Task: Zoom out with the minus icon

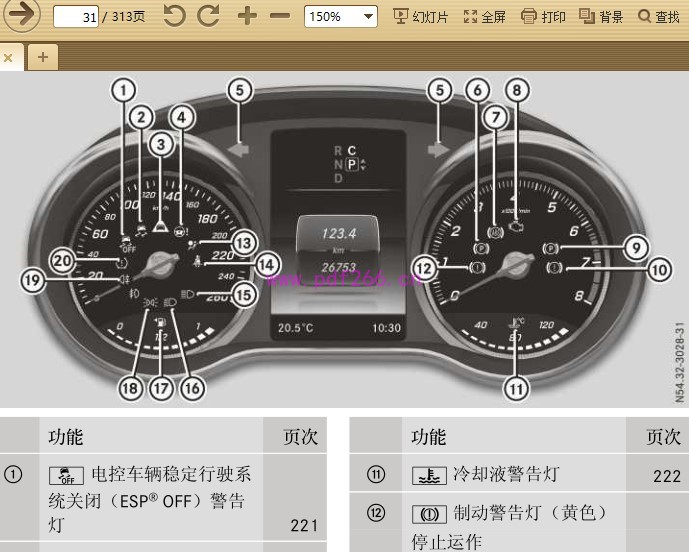Action: pyautogui.click(x=280, y=17)
